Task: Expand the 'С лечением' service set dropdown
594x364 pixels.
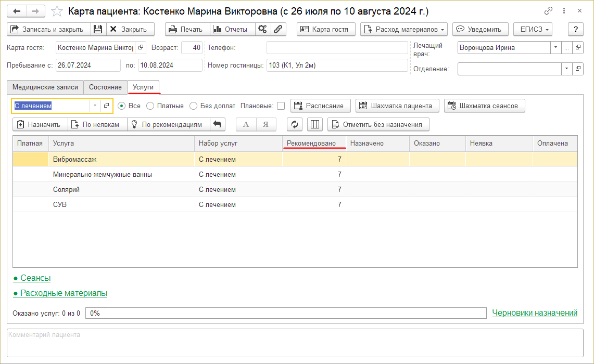Action: tap(95, 106)
